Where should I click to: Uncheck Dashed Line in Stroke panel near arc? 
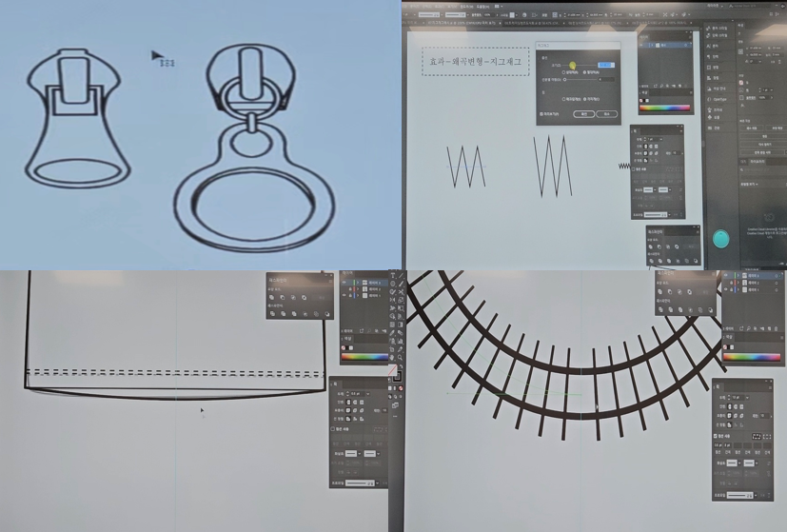coord(716,436)
